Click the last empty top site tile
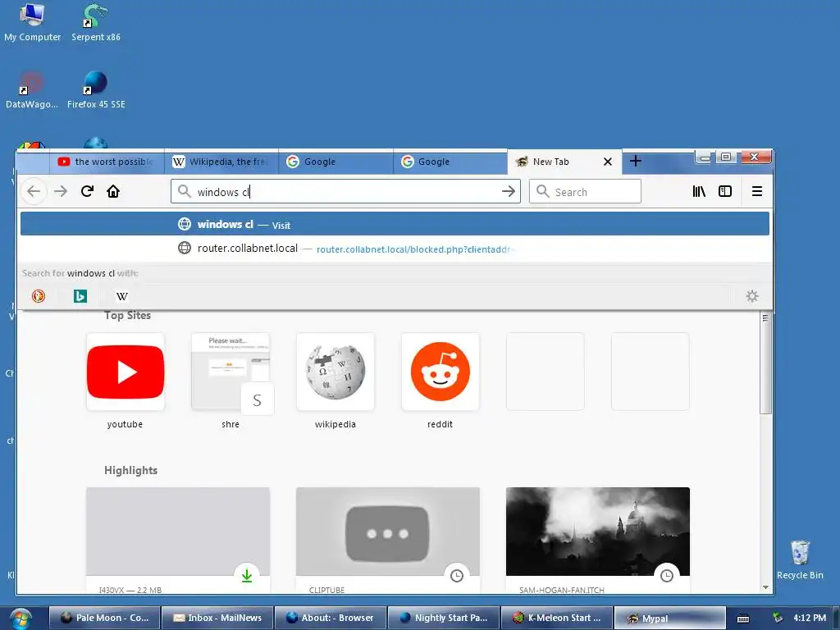The height and width of the screenshot is (630, 840). tap(651, 372)
